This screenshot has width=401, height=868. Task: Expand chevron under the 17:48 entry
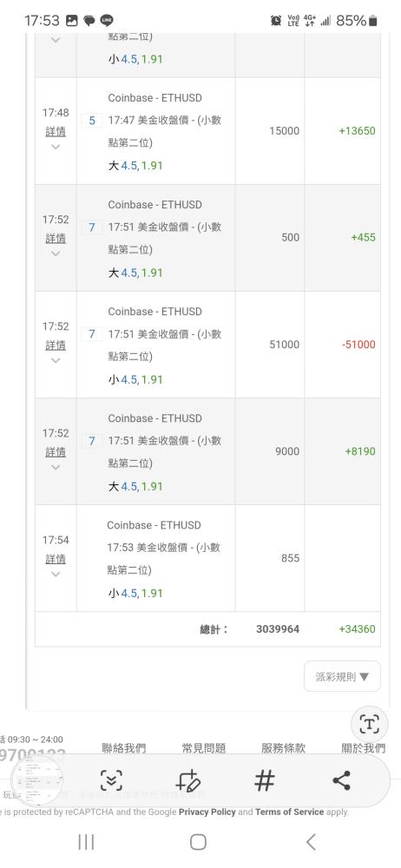click(x=56, y=147)
